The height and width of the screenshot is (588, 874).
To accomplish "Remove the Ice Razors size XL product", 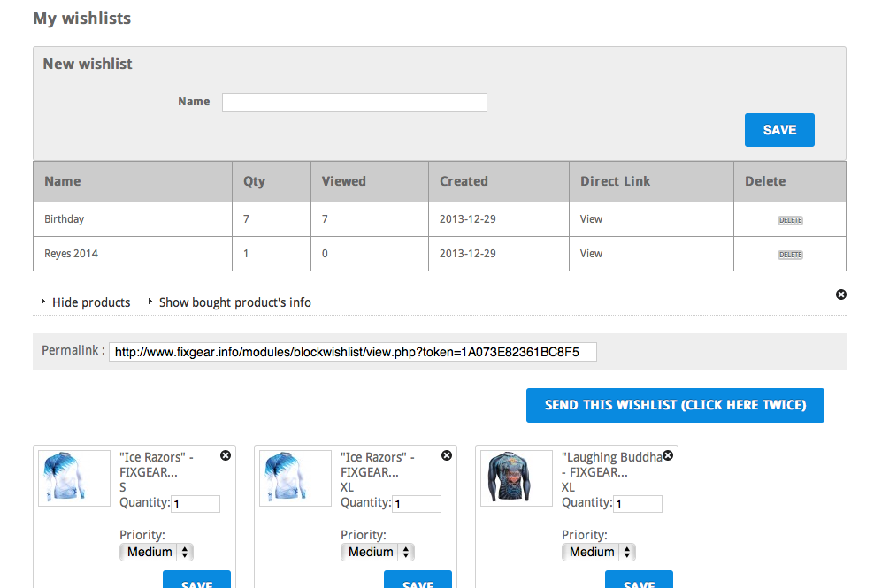I will 447,455.
